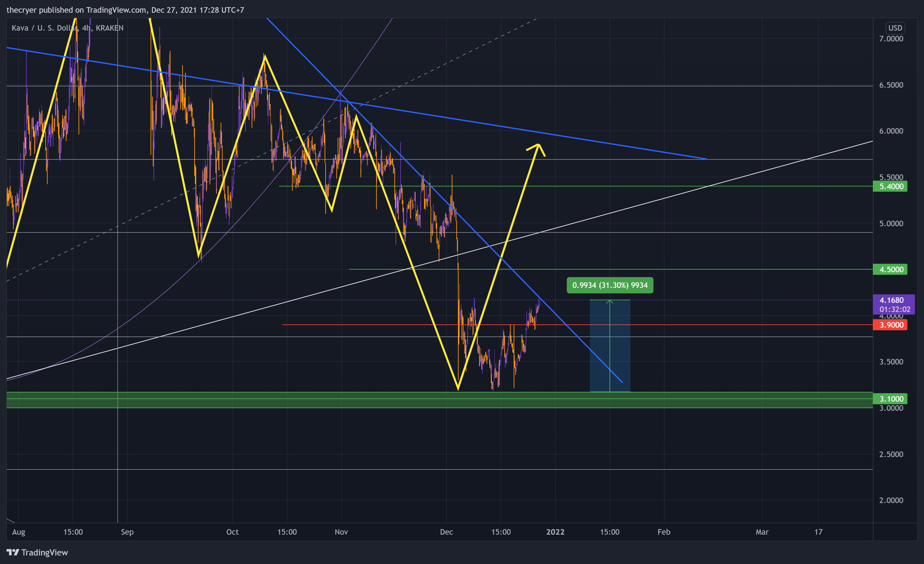Click the current price 4.1680 label
924x564 pixels.
click(891, 300)
